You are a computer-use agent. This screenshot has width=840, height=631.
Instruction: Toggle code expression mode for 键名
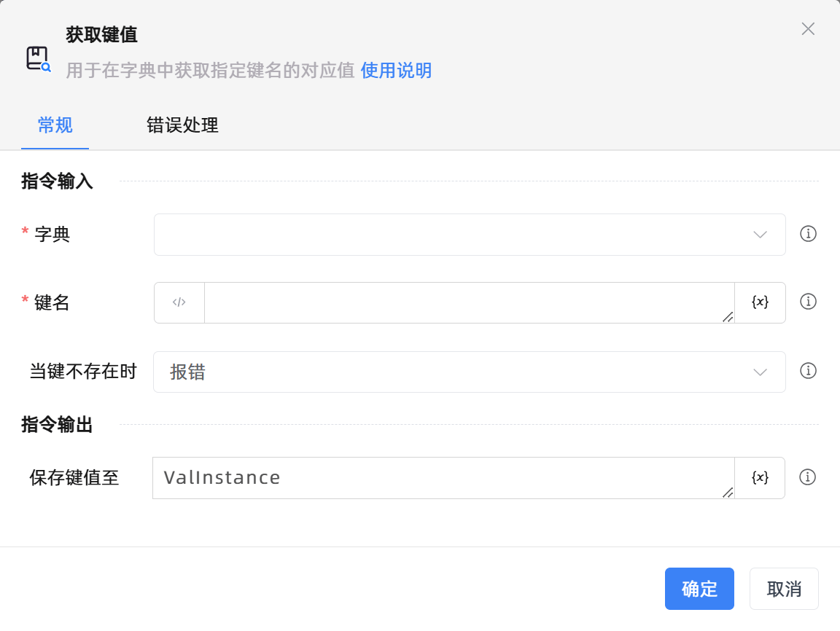[x=179, y=302]
